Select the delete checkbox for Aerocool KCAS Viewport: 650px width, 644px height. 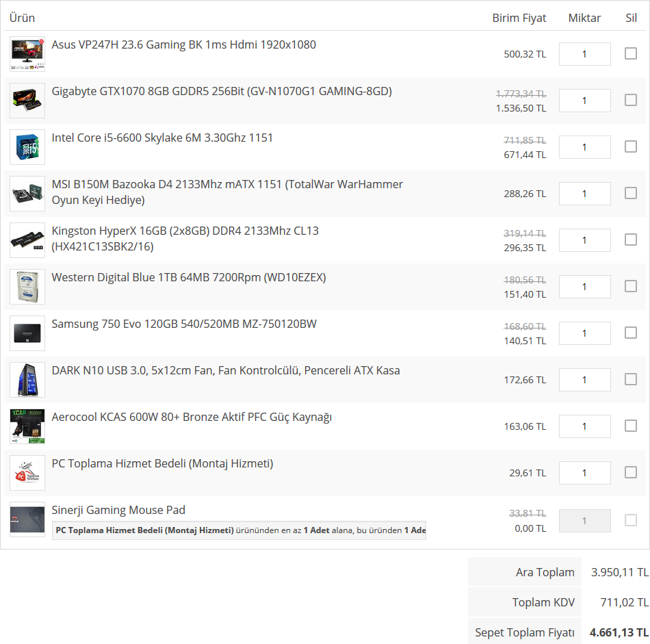click(631, 426)
